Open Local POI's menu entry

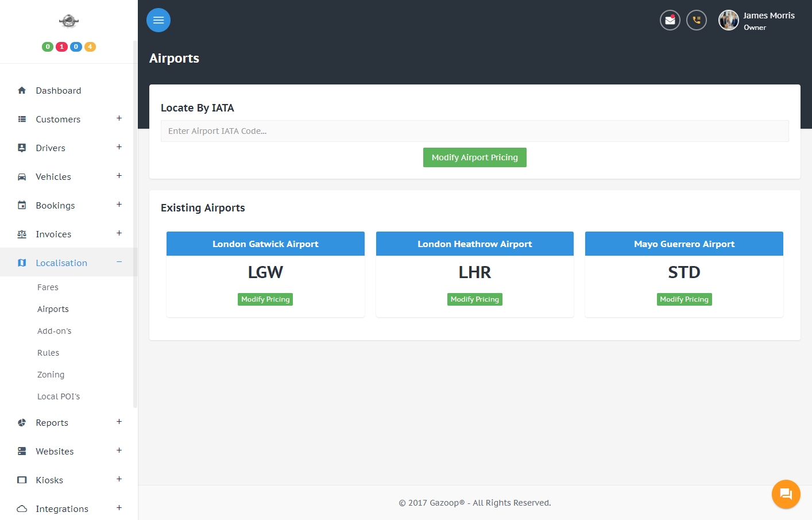(x=59, y=396)
